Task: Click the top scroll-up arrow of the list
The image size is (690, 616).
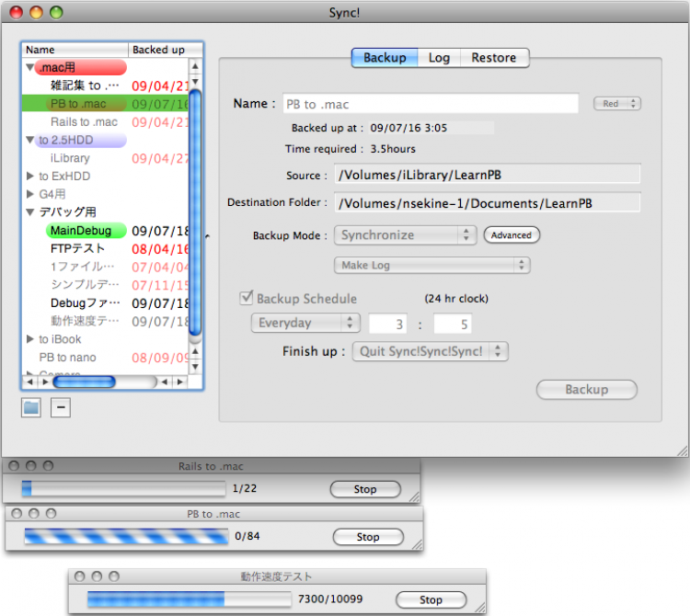Action: (x=195, y=66)
